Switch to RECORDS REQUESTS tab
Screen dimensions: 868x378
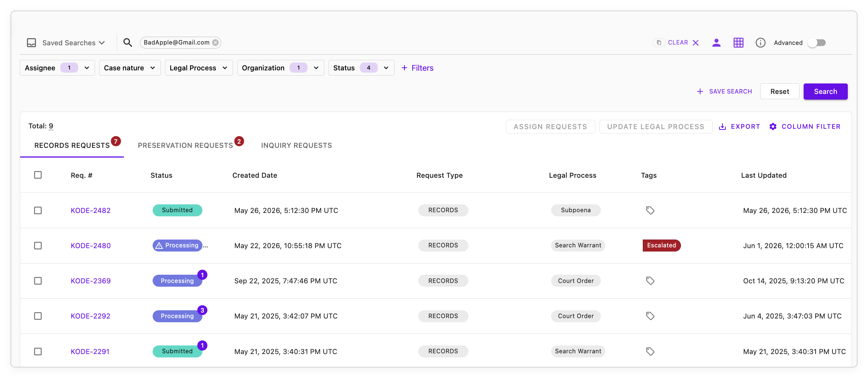[x=72, y=145]
